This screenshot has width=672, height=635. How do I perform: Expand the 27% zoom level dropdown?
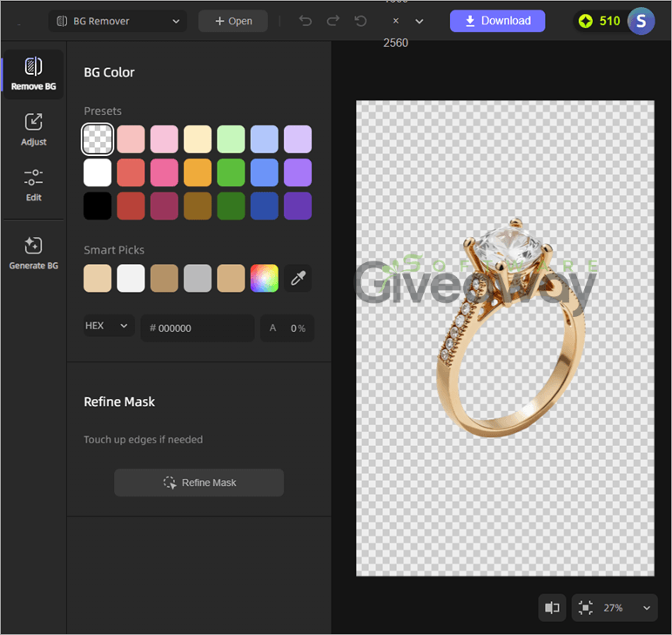click(646, 607)
